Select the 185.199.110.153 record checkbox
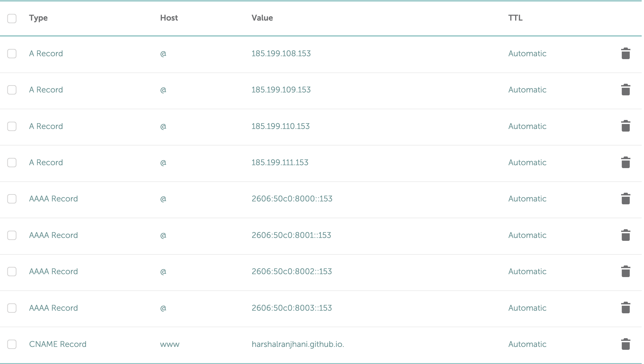This screenshot has width=644, height=364. [x=12, y=126]
